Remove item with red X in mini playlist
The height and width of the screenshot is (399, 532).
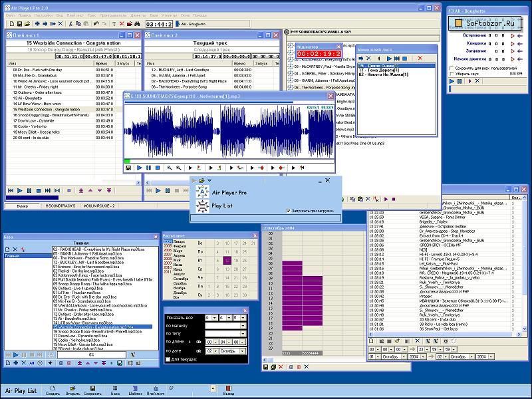click(420, 59)
